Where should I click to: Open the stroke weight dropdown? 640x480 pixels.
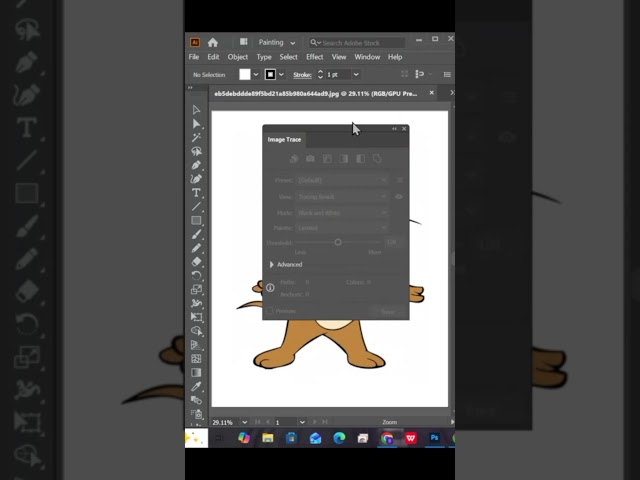[x=356, y=75]
